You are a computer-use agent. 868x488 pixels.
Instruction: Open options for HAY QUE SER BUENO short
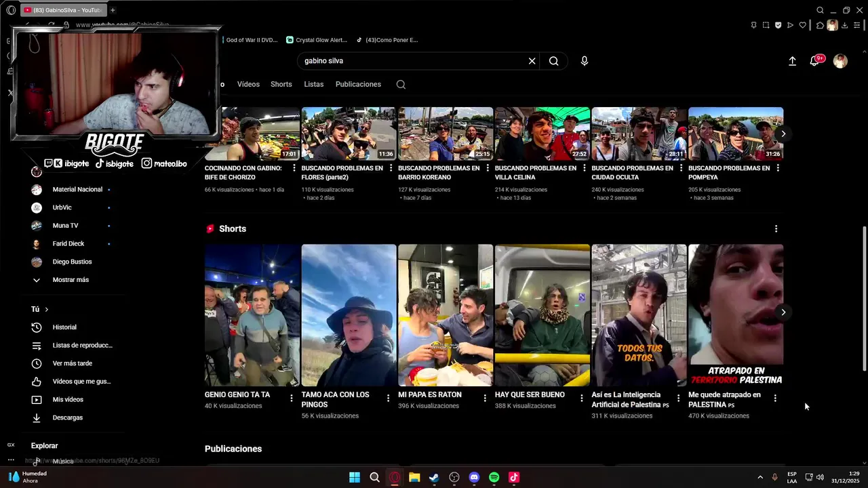pyautogui.click(x=581, y=399)
